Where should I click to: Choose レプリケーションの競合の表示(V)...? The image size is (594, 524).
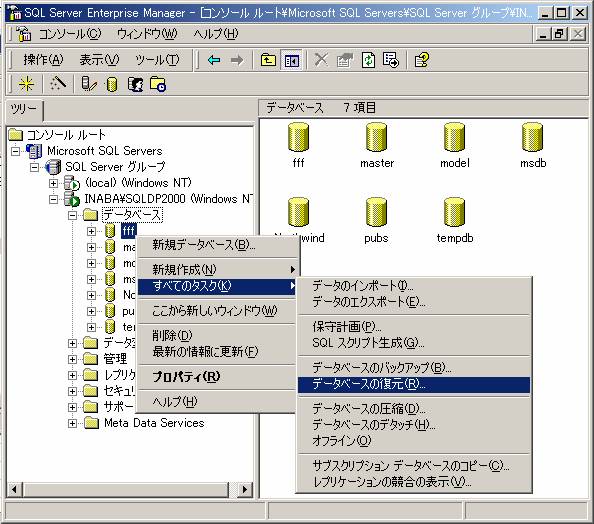pyautogui.click(x=414, y=482)
